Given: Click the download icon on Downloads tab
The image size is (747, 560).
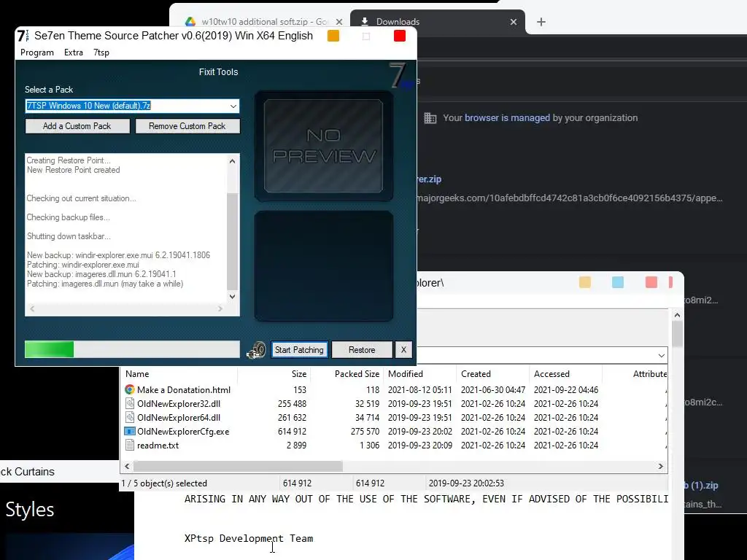Looking at the screenshot, I should point(365,21).
